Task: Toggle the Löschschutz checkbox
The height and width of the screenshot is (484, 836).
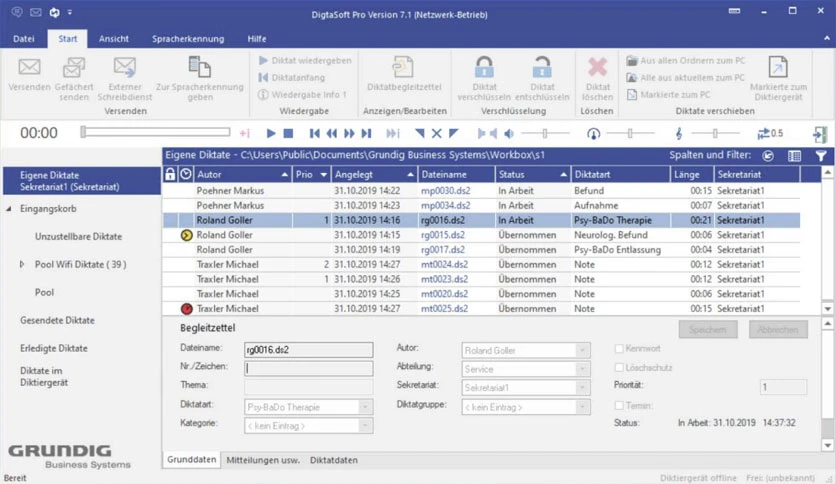Action: point(619,367)
